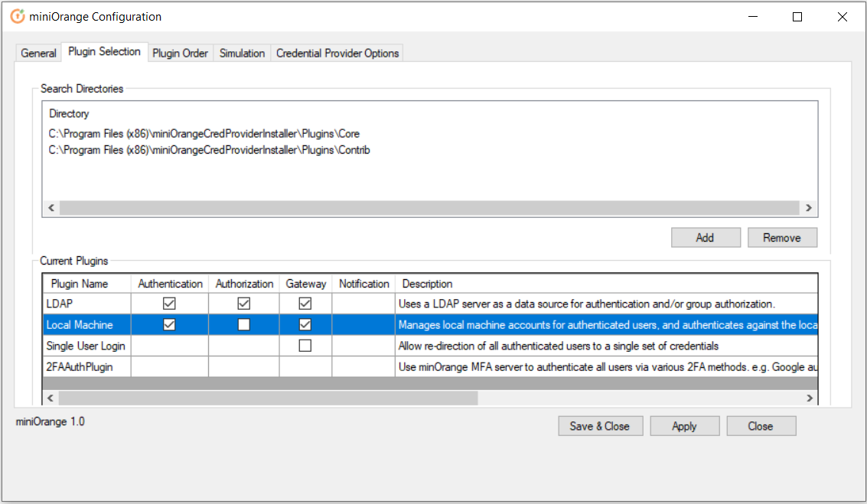Click the plugins table horizontal scrollbar thumb
Image resolution: width=867 pixels, height=504 pixels.
268,398
